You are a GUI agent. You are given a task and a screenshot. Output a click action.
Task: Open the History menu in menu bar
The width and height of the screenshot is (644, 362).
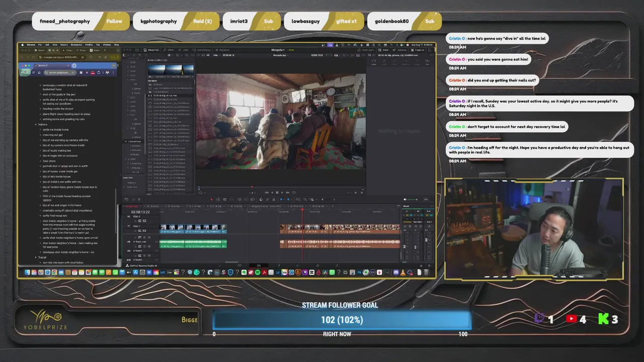click(64, 45)
